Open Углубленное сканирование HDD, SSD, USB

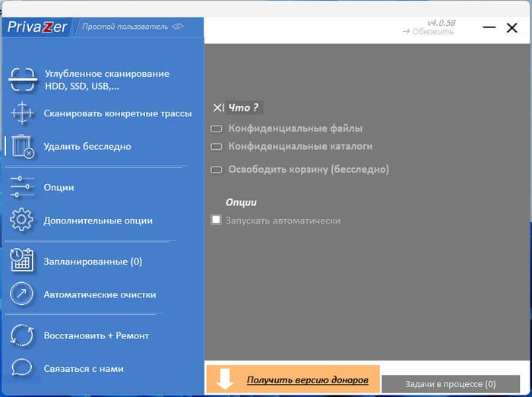[107, 80]
